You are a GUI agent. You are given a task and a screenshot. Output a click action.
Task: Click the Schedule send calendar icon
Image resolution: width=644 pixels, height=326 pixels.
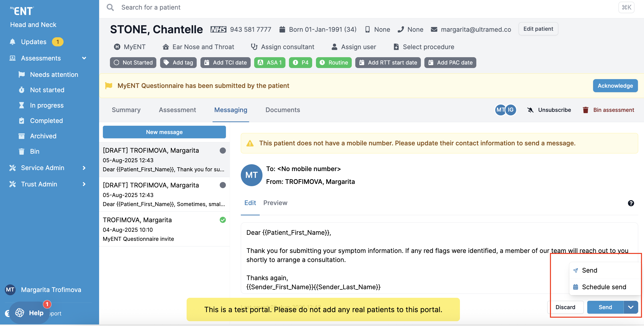point(576,287)
